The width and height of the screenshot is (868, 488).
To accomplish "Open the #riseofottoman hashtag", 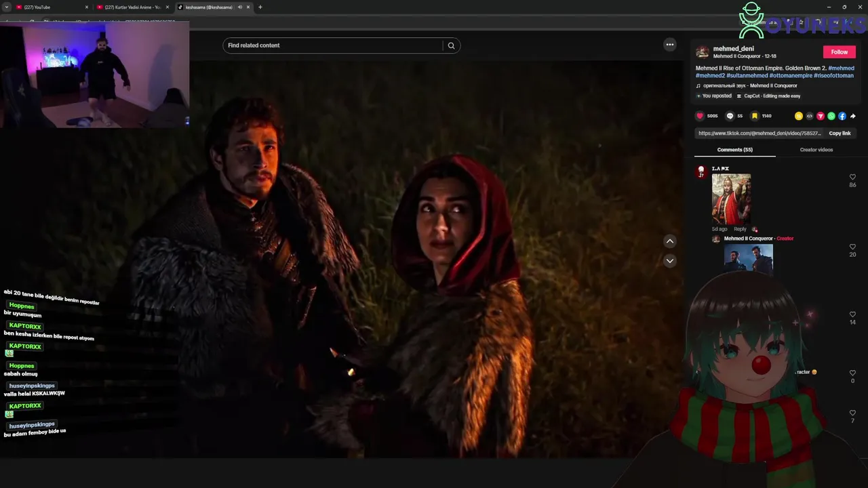I will pyautogui.click(x=833, y=76).
